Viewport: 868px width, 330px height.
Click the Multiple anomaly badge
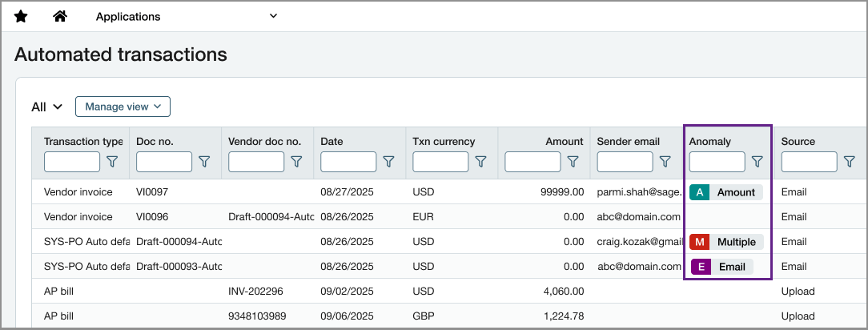pyautogui.click(x=726, y=242)
